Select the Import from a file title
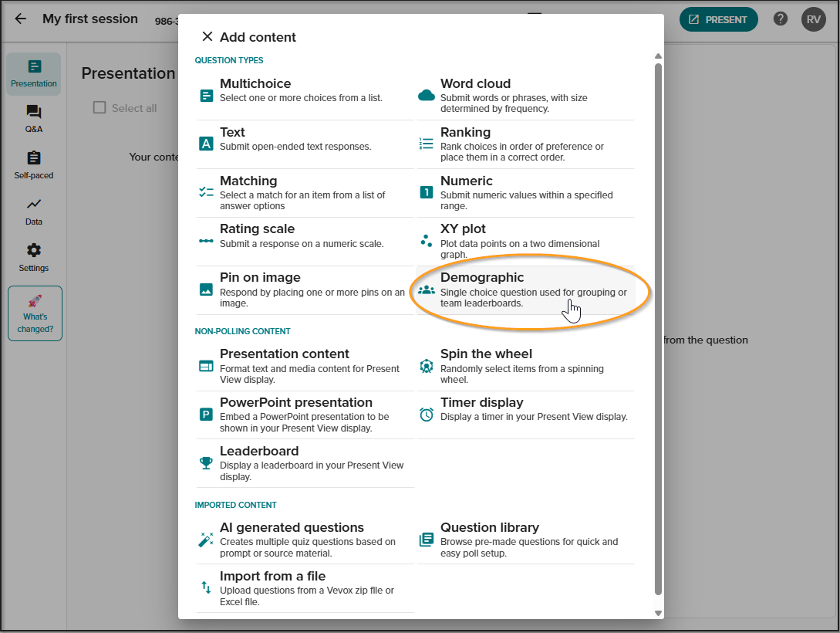The width and height of the screenshot is (840, 633). point(273,576)
